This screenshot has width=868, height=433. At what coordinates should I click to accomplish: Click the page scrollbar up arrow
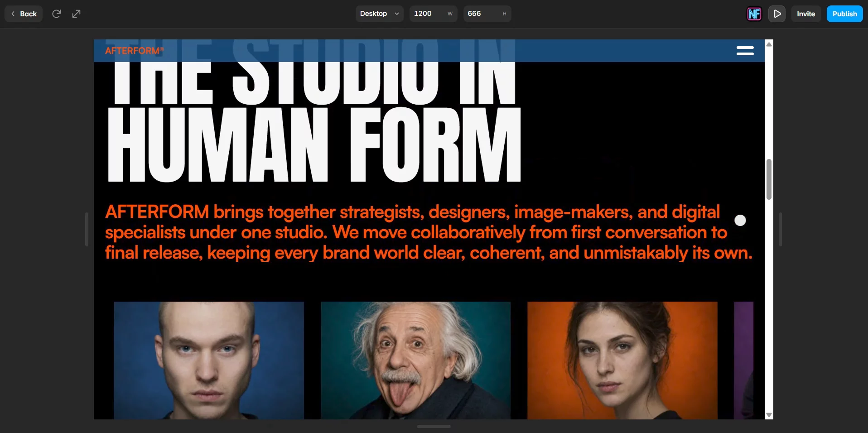click(769, 44)
